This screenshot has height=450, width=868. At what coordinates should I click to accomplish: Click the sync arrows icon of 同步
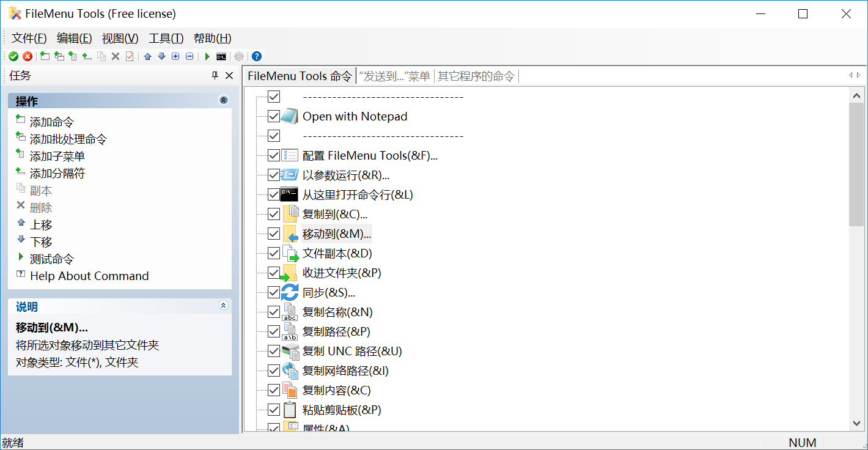tap(290, 292)
